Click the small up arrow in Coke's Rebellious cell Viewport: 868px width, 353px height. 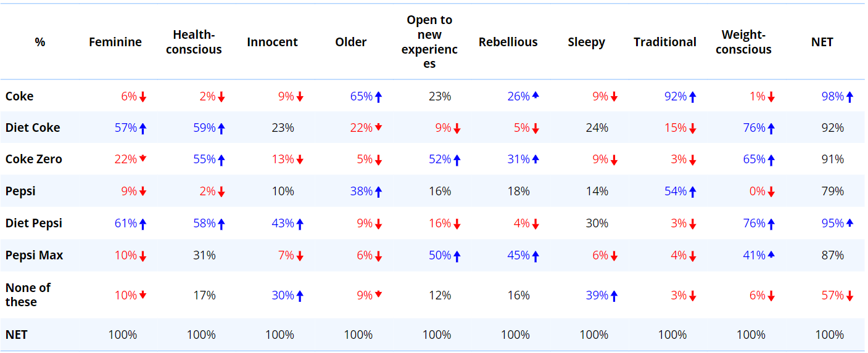(x=535, y=95)
